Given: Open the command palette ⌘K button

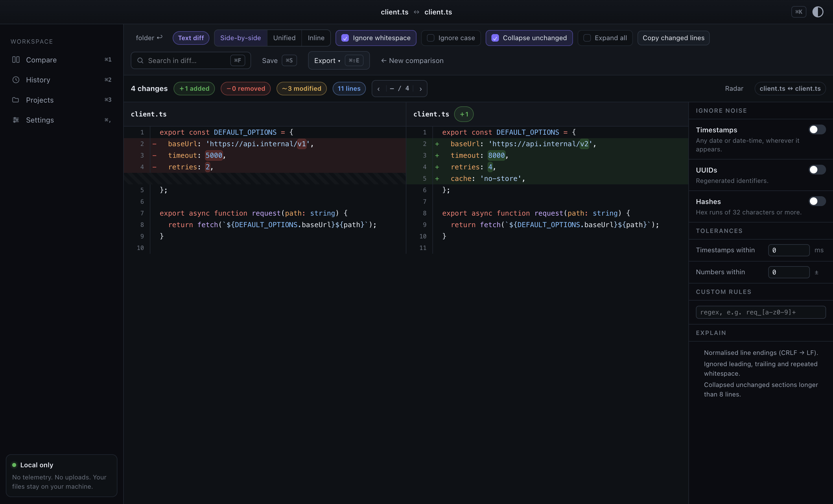Looking at the screenshot, I should click(x=799, y=12).
